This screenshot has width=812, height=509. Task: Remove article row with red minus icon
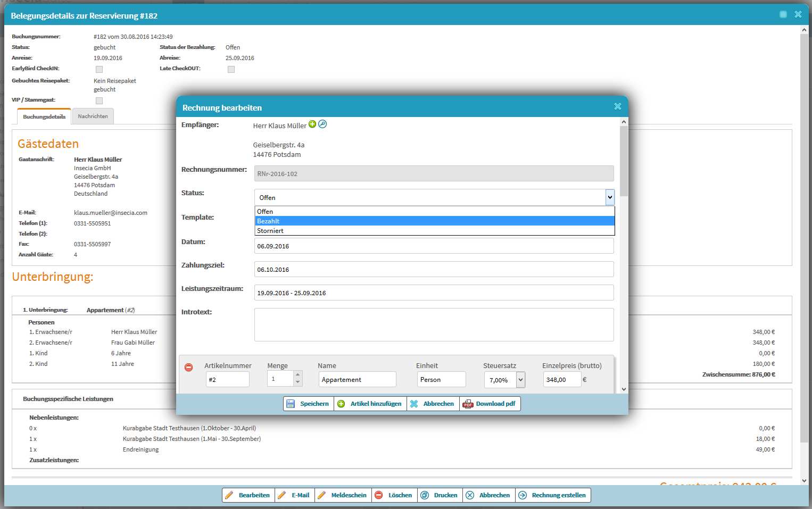coord(188,368)
